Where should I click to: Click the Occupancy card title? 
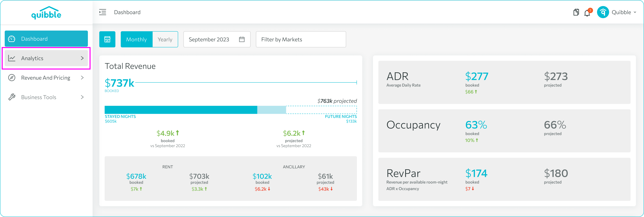point(413,125)
